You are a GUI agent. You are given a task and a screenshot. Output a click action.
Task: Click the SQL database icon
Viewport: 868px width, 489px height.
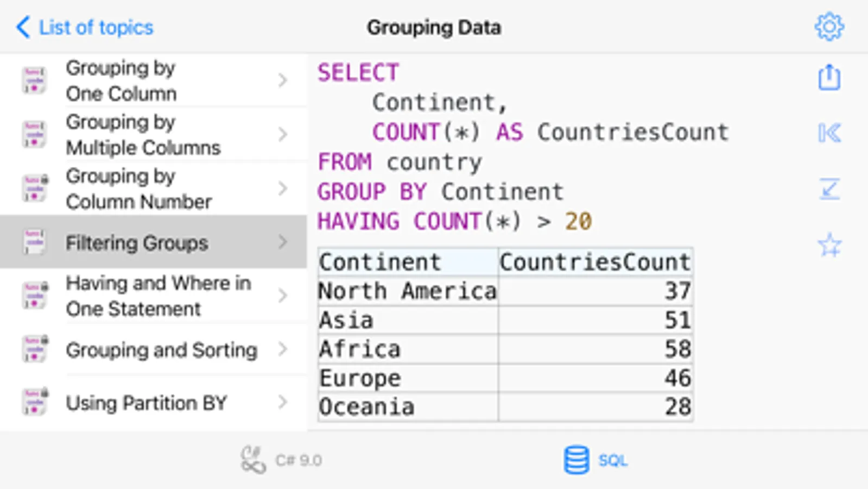tap(576, 460)
